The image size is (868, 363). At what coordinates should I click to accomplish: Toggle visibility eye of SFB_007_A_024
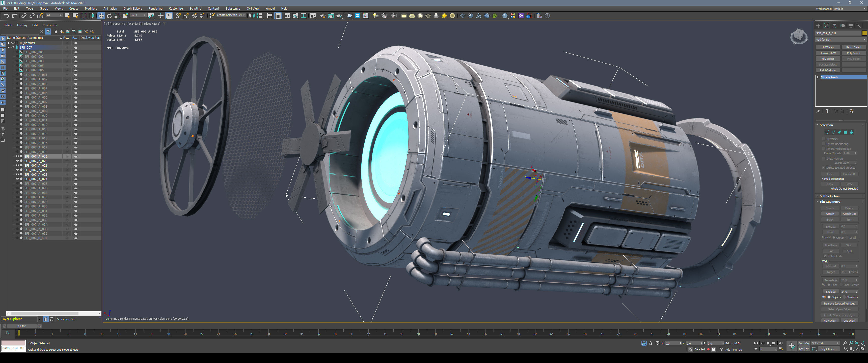click(17, 179)
